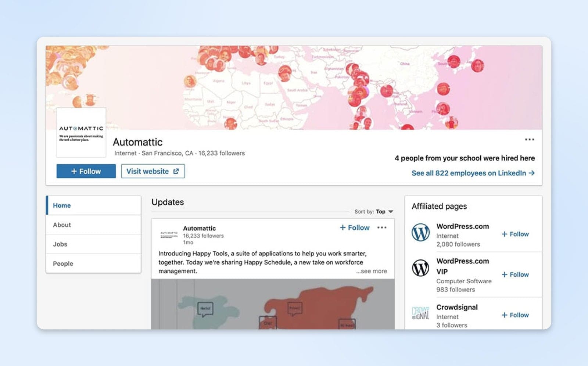588x366 pixels.
Task: Select the Home tab
Action: tap(62, 205)
